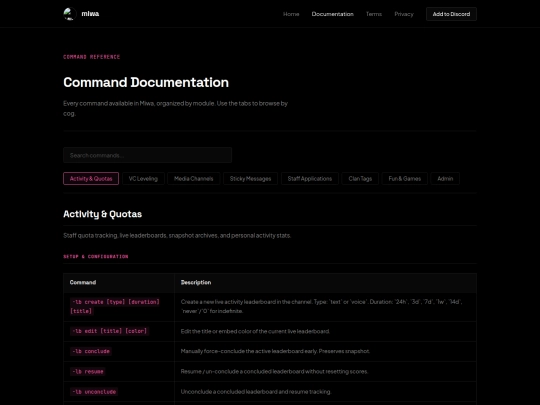Image resolution: width=540 pixels, height=405 pixels.
Task: Click the miwa brand name
Action: point(90,14)
